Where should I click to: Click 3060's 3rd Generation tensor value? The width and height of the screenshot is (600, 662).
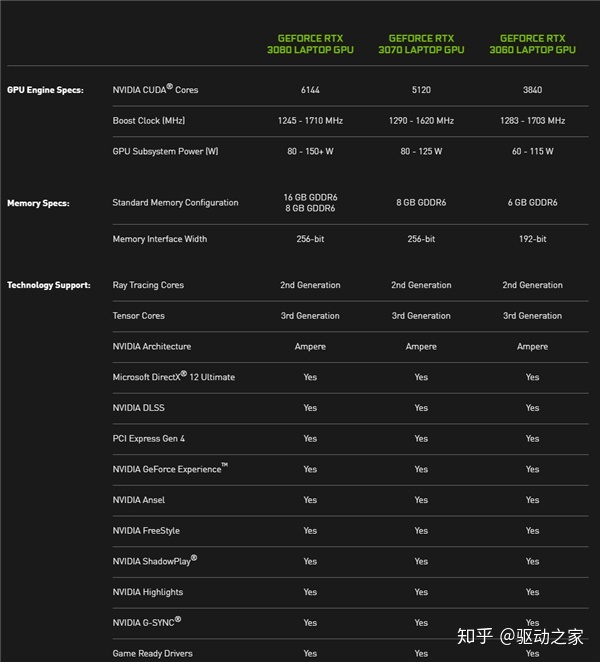pyautogui.click(x=532, y=316)
